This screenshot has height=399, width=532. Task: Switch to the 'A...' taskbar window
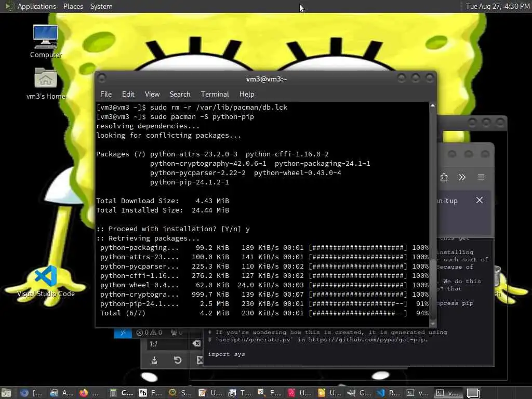[x=61, y=393]
